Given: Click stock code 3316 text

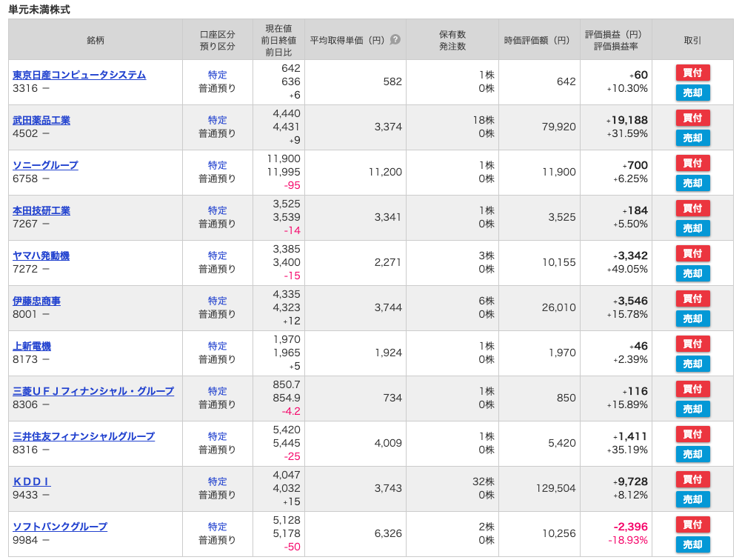Looking at the screenshot, I should (x=25, y=88).
